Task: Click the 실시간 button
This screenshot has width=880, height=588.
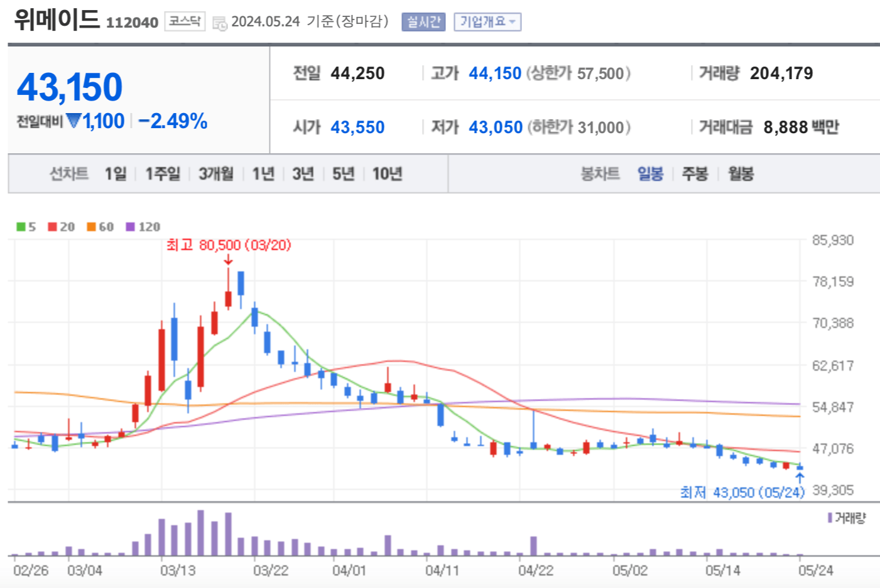Action: tap(423, 22)
